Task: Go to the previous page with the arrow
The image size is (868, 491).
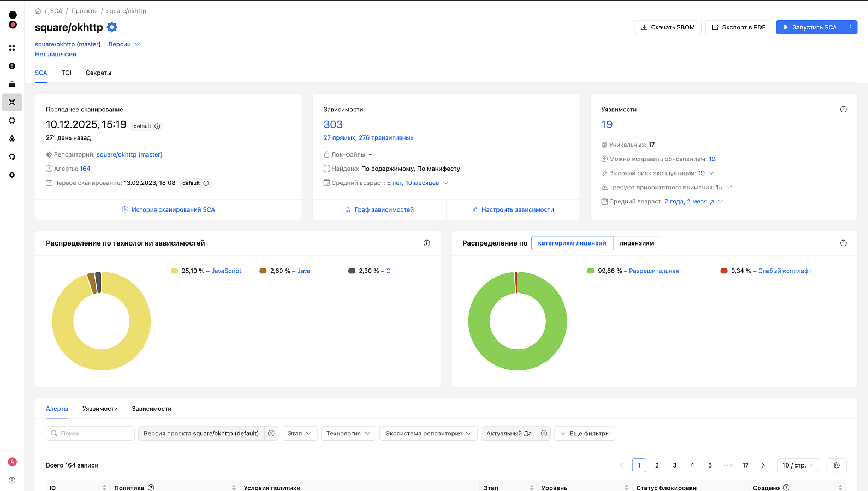Action: coord(621,465)
